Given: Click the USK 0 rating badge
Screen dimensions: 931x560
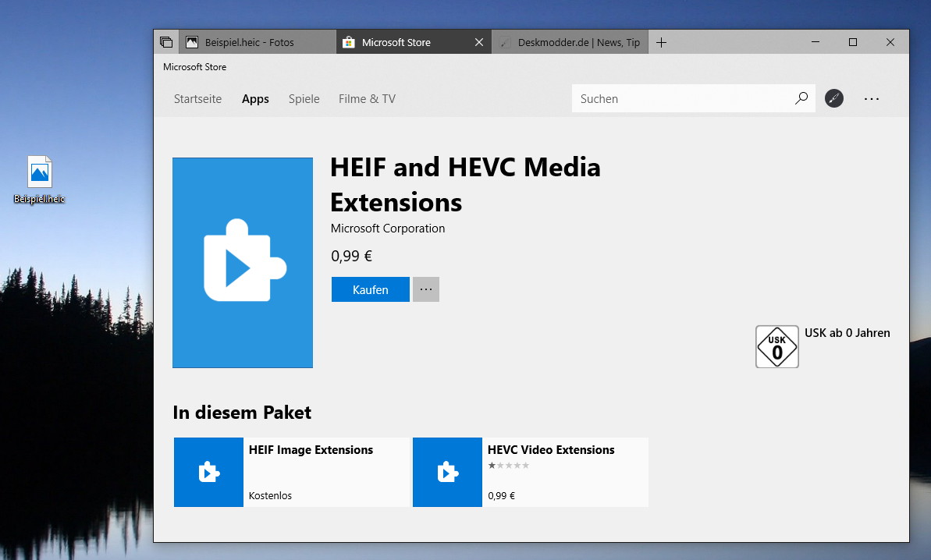Looking at the screenshot, I should point(777,347).
